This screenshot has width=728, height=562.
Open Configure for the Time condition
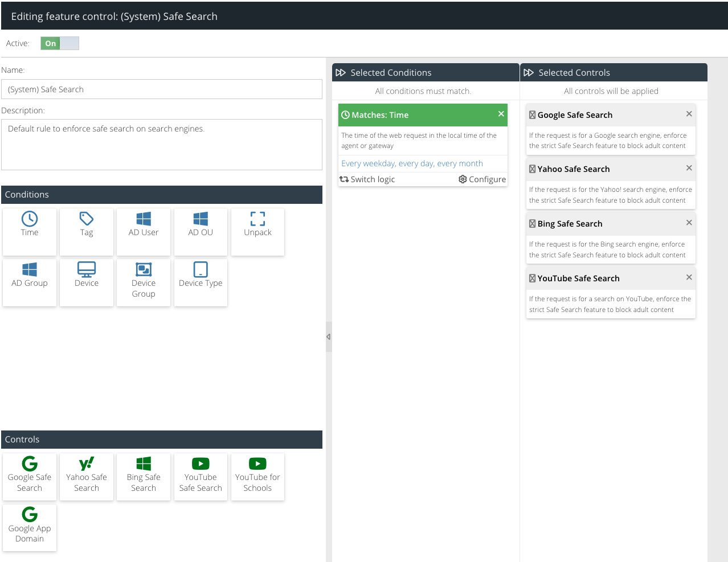coord(482,179)
